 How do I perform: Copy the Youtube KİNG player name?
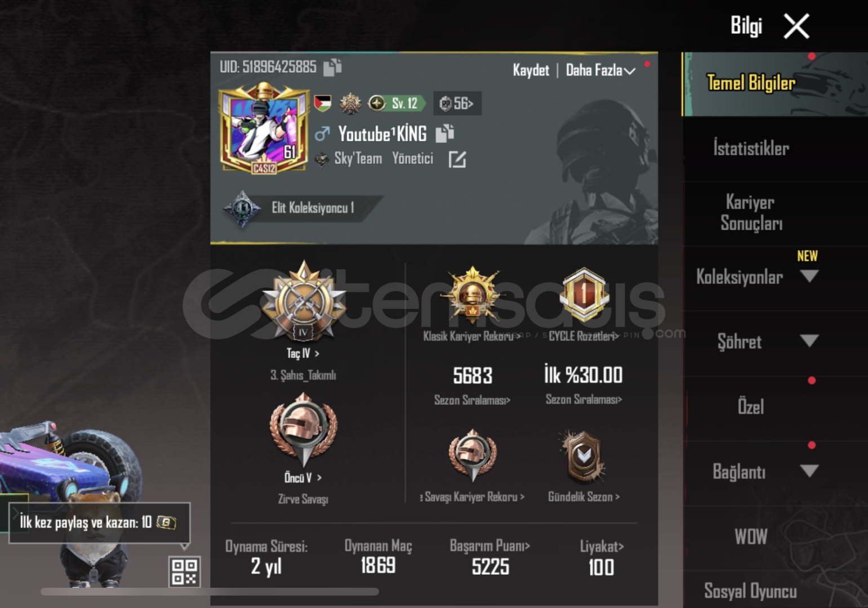point(444,133)
